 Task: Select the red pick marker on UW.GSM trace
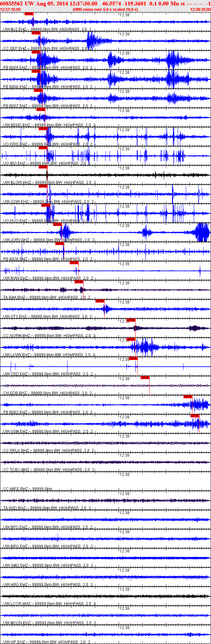195,416
